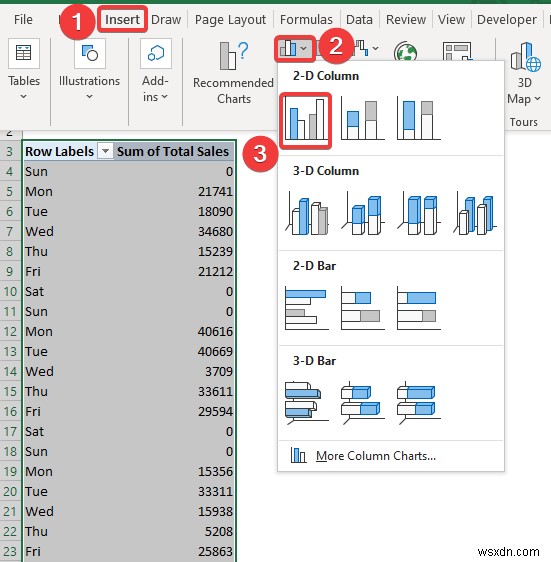Switch to the Review tab
Viewport: 551px width, 562px height.
406,19
